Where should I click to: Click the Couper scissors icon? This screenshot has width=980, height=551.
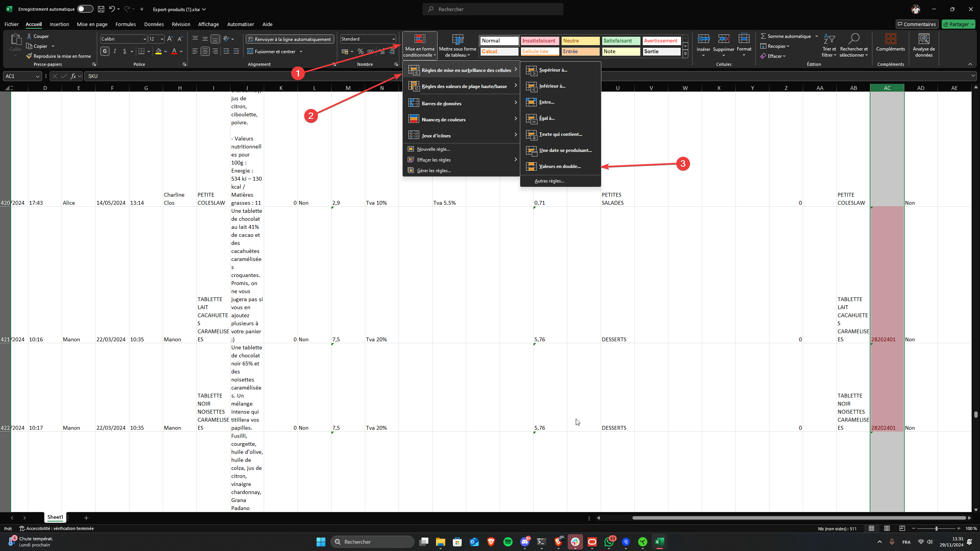pyautogui.click(x=29, y=36)
